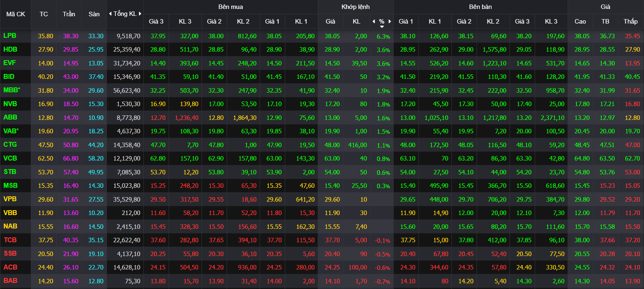Click the Bên bán group header
Viewport: 644px width, 289px height.
pyautogui.click(x=481, y=7)
